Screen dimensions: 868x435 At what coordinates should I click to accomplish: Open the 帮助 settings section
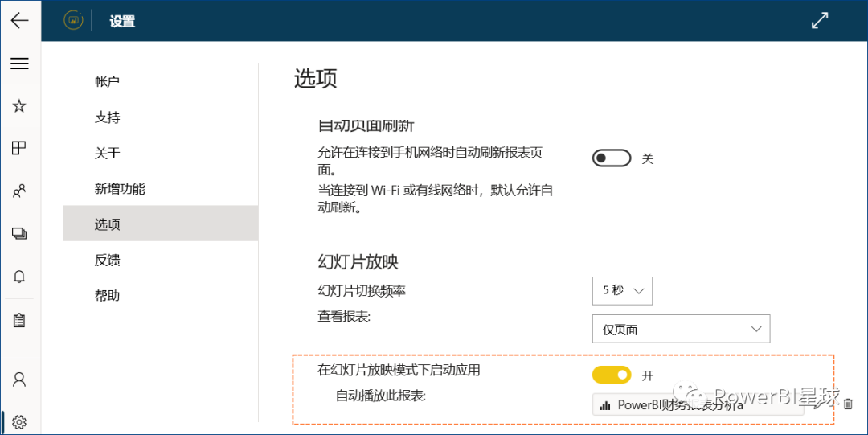coord(161,295)
